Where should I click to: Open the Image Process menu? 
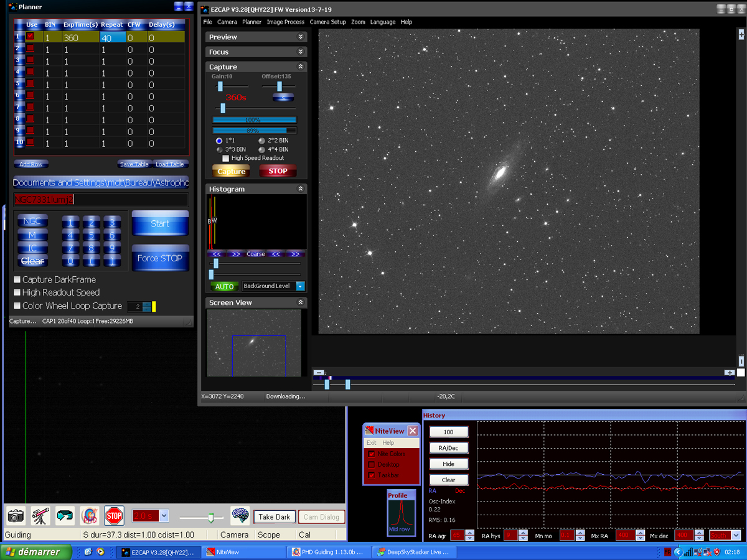point(285,22)
